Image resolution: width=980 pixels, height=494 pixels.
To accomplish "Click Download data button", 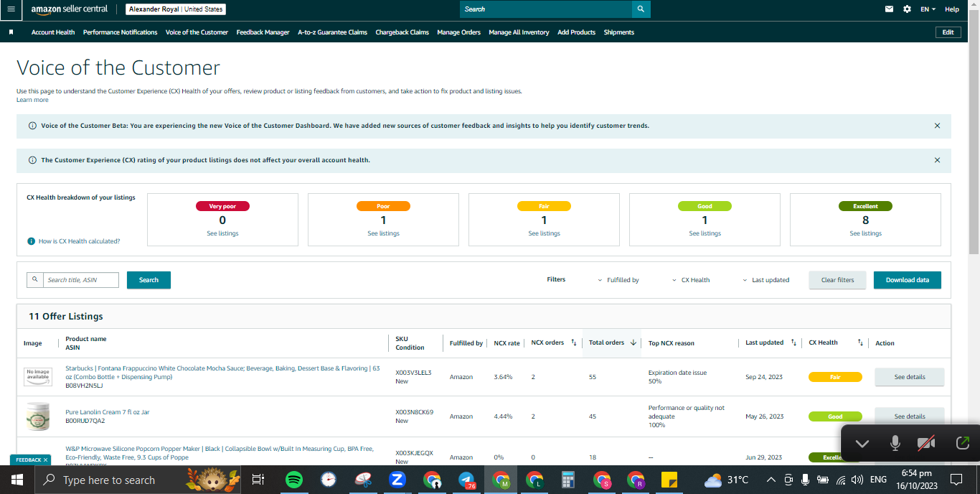I will (x=908, y=280).
